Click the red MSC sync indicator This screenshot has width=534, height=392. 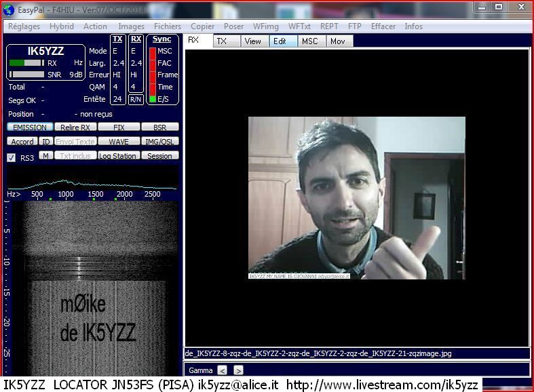pyautogui.click(x=153, y=51)
